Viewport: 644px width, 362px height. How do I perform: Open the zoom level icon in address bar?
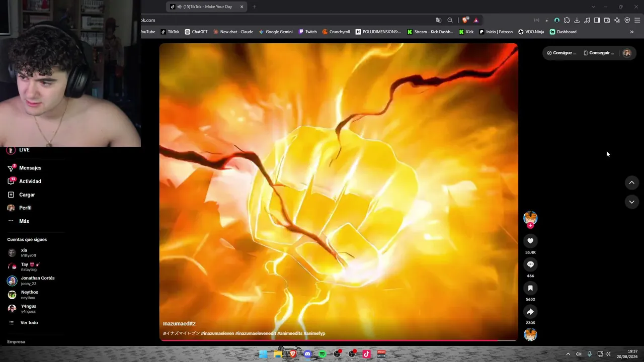point(450,20)
